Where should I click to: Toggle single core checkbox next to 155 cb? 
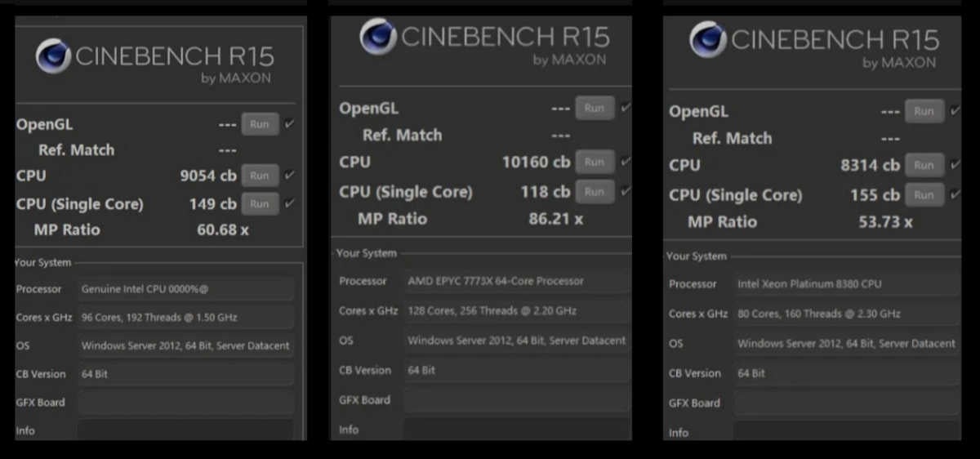tap(955, 194)
